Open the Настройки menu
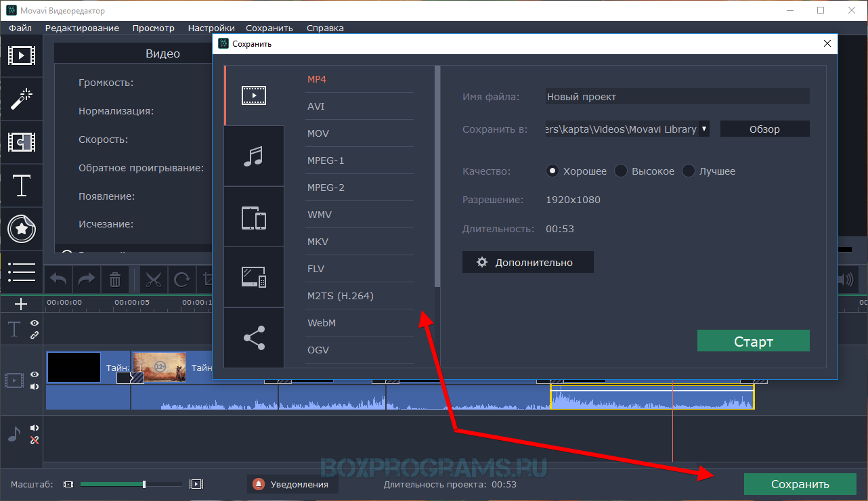 coord(211,28)
